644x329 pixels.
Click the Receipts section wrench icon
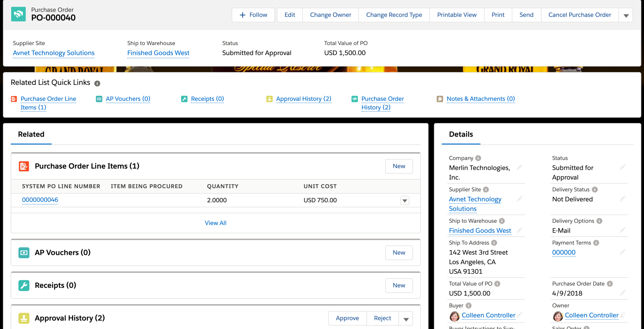tap(24, 285)
